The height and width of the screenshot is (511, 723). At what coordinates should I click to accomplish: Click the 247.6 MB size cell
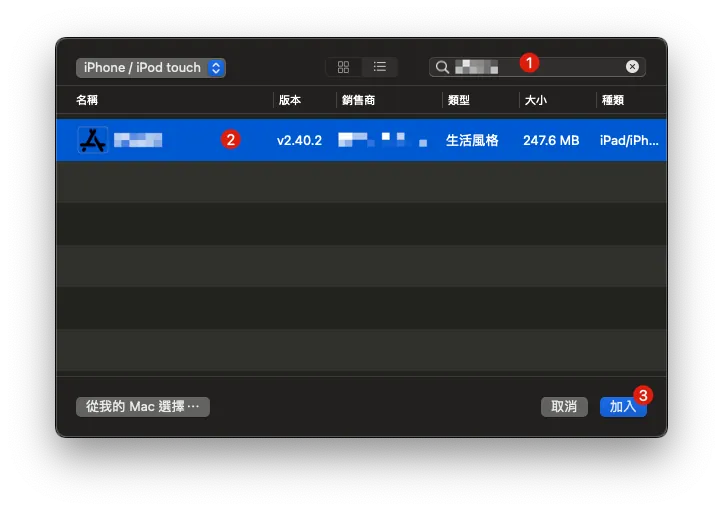[x=550, y=141]
